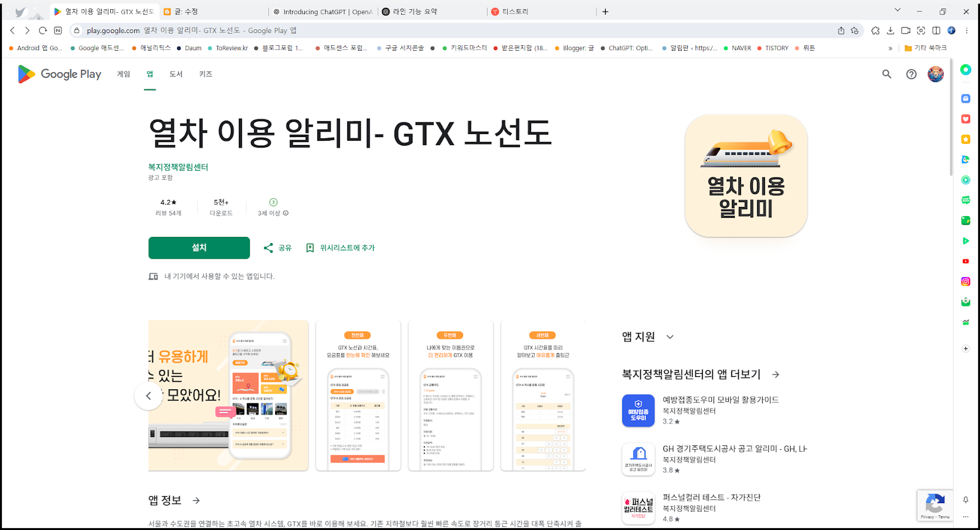Open 퍼스널컬러 테스트 - 자가진단 app
This screenshot has width=980, height=530.
pos(714,508)
